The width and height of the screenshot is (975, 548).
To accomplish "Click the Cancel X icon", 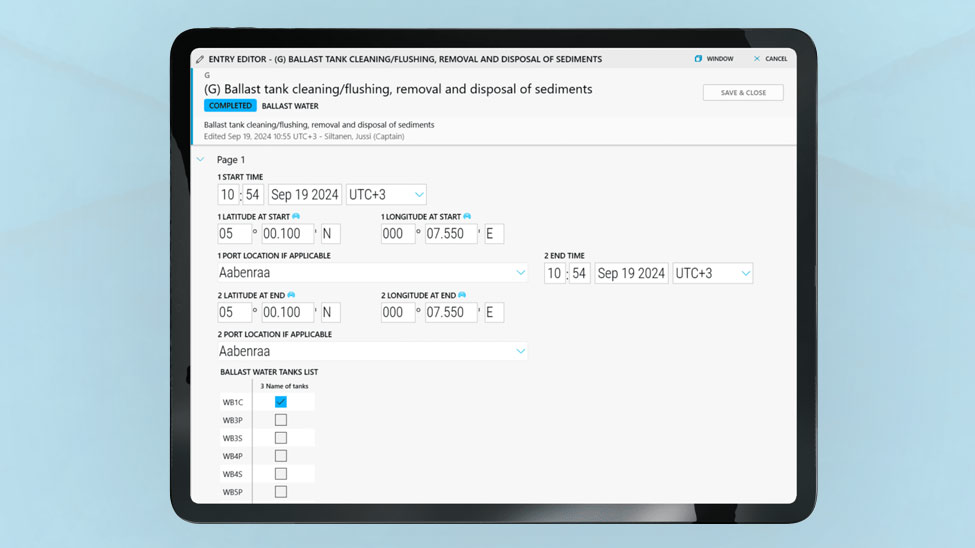I will (x=757, y=59).
